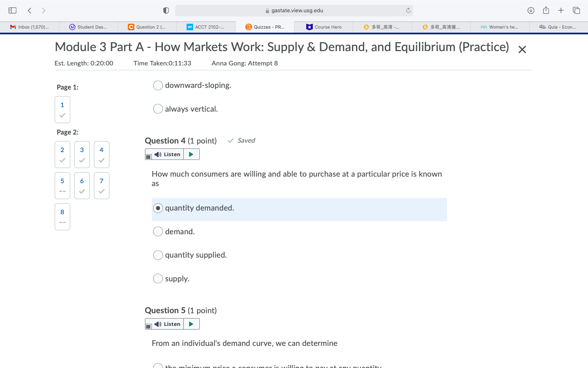Viewport: 588px width, 368px height.
Task: Show the tab overview icon
Action: (x=576, y=10)
